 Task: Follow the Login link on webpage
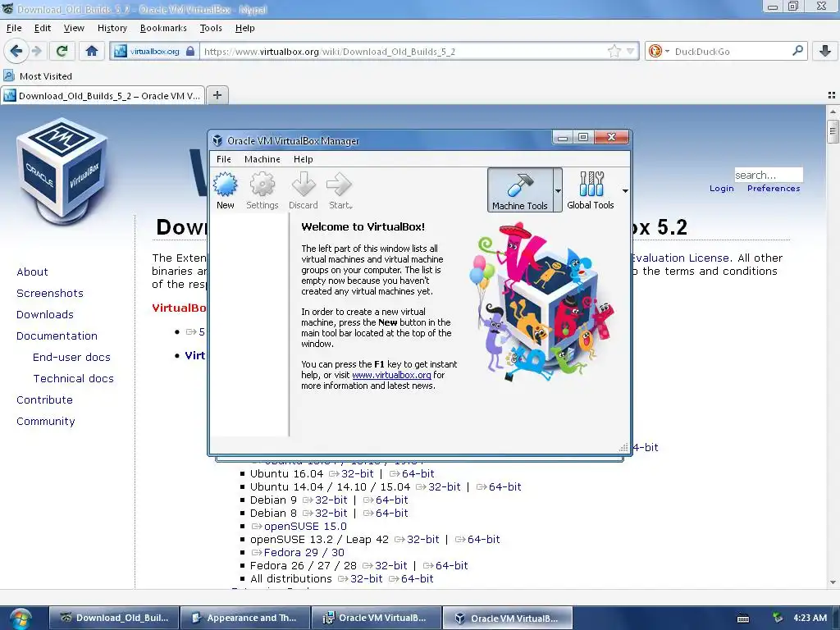[x=722, y=188]
